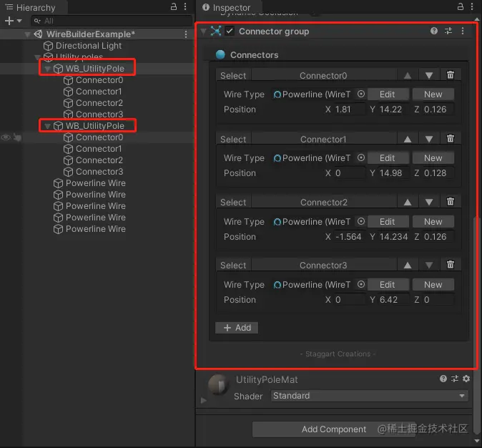Open object picker for Connector0 Wire Type

pyautogui.click(x=361, y=94)
